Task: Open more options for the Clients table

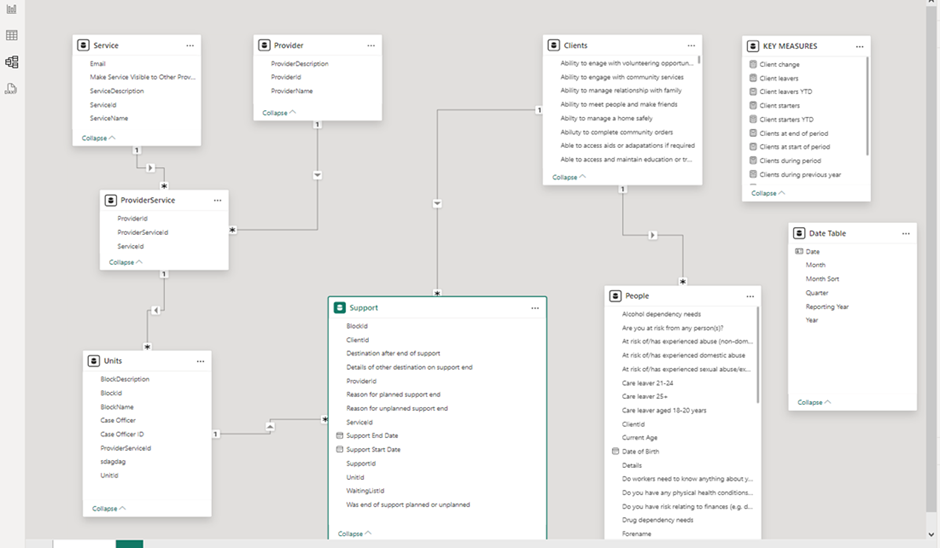Action: pyautogui.click(x=691, y=46)
